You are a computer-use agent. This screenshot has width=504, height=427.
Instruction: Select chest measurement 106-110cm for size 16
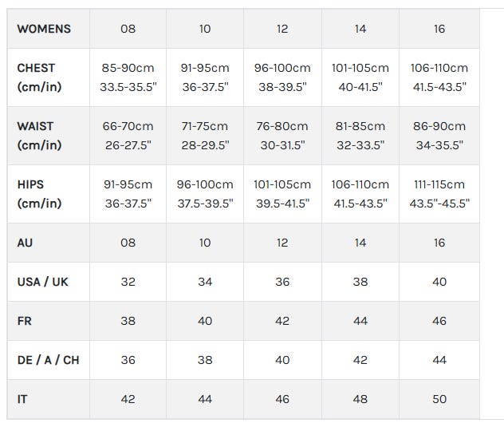coord(439,77)
